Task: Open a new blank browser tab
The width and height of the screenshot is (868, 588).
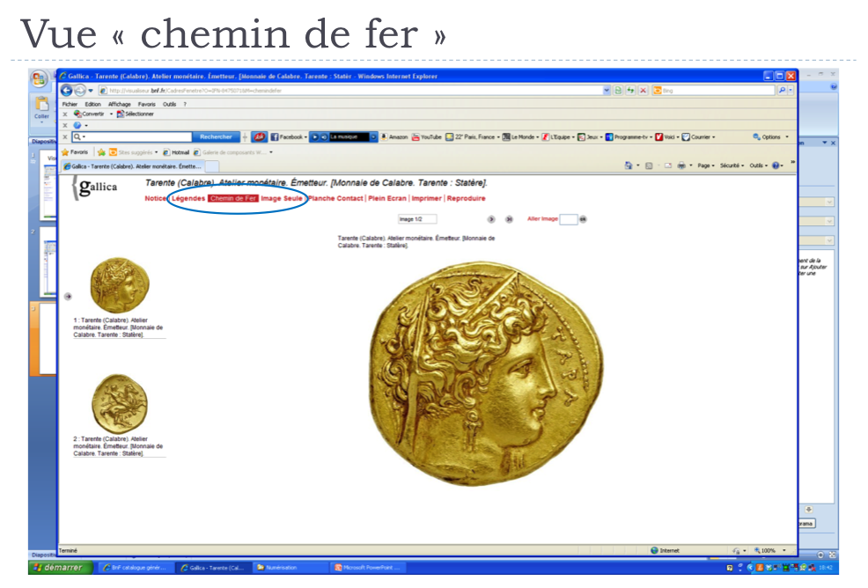Action: tap(212, 166)
